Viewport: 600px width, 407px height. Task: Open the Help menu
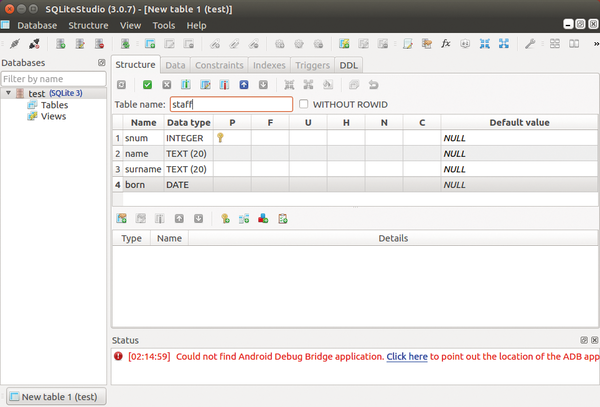point(196,25)
